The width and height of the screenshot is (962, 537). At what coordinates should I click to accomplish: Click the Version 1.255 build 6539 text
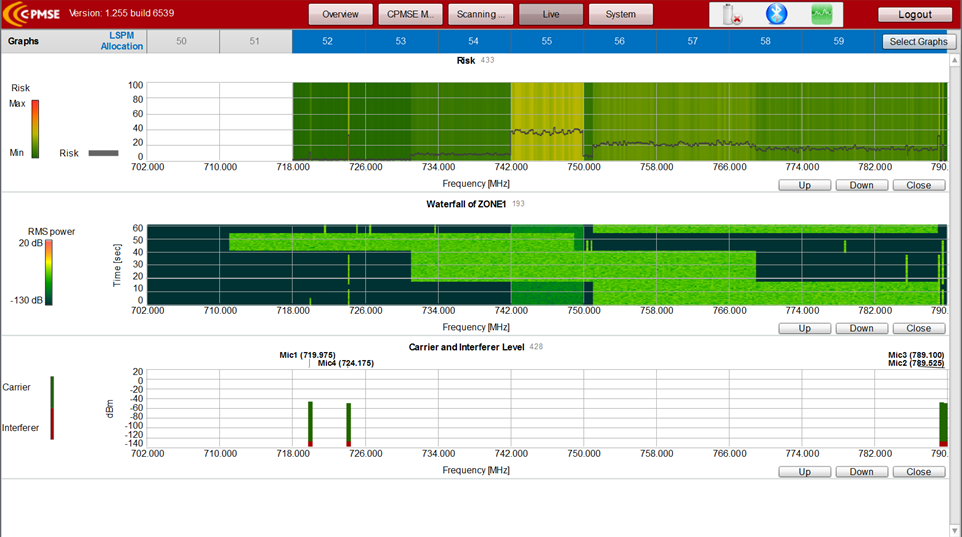[x=121, y=13]
